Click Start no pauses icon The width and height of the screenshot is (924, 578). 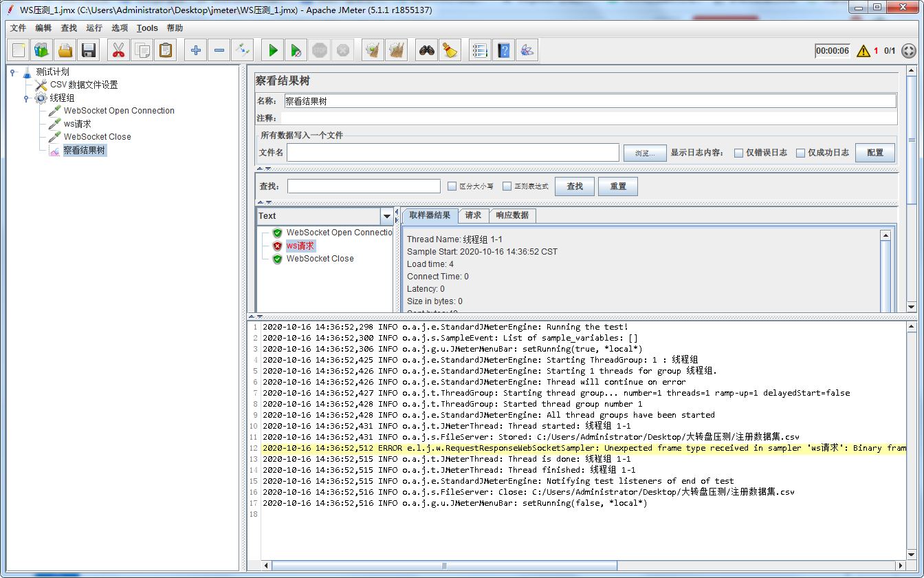coord(296,50)
